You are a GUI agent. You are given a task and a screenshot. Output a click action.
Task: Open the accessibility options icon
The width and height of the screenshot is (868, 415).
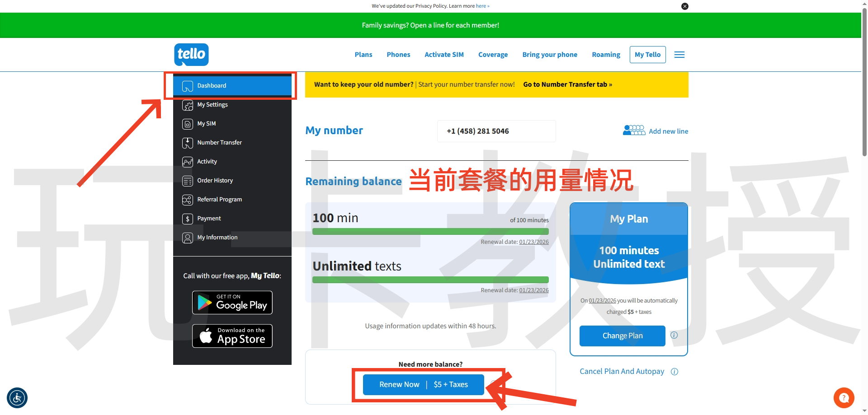17,398
